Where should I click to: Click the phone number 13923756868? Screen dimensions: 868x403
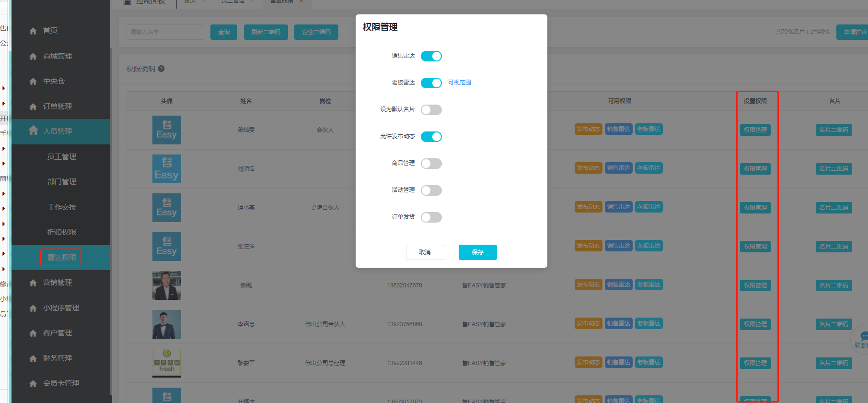pos(405,324)
